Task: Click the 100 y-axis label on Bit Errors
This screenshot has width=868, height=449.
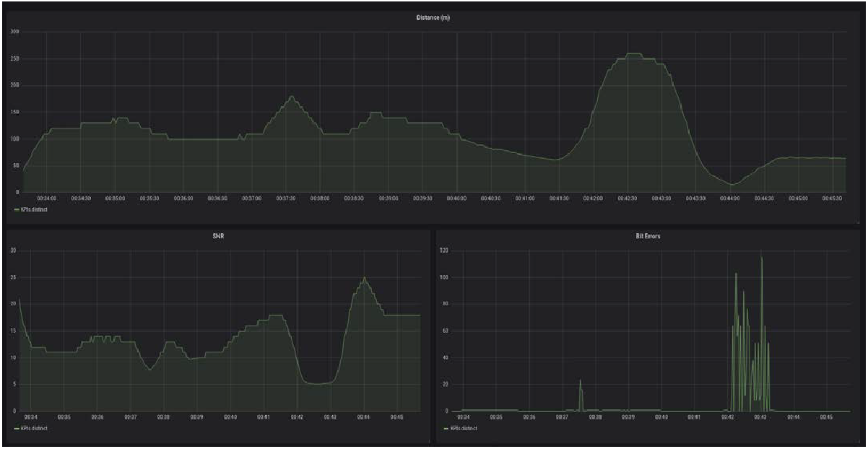Action: point(446,277)
